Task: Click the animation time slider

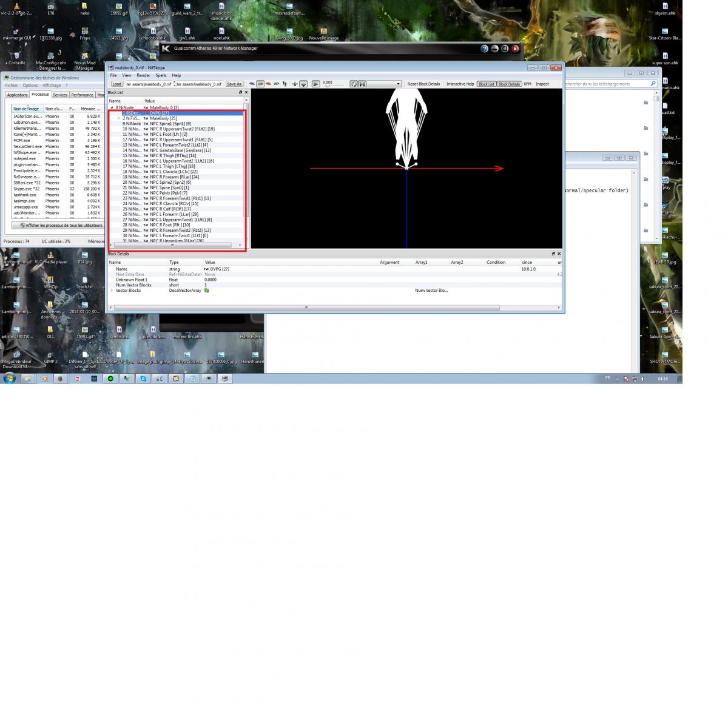Action: coord(331,86)
